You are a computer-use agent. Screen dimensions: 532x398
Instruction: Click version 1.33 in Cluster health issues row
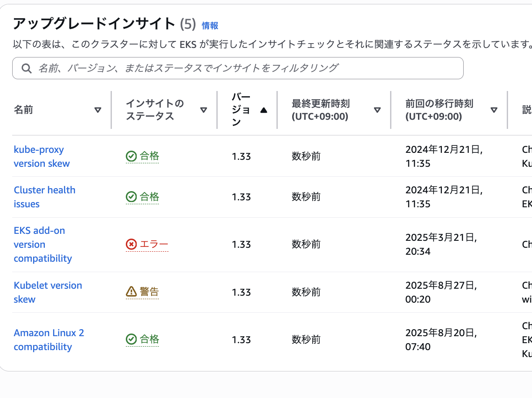241,197
